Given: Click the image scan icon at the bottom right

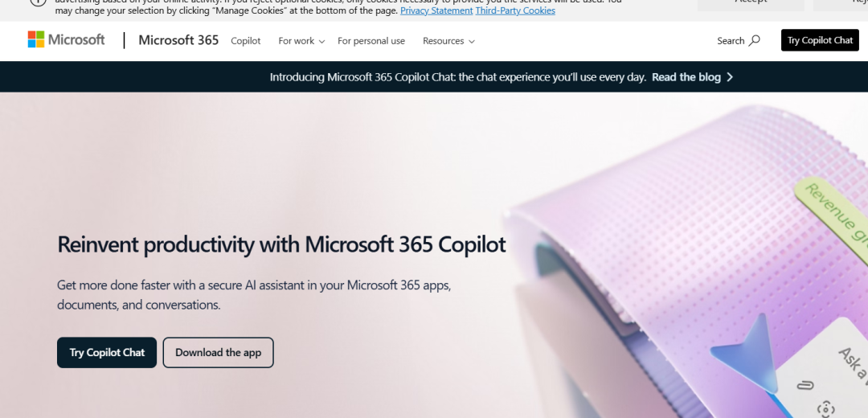Looking at the screenshot, I should pos(825,410).
